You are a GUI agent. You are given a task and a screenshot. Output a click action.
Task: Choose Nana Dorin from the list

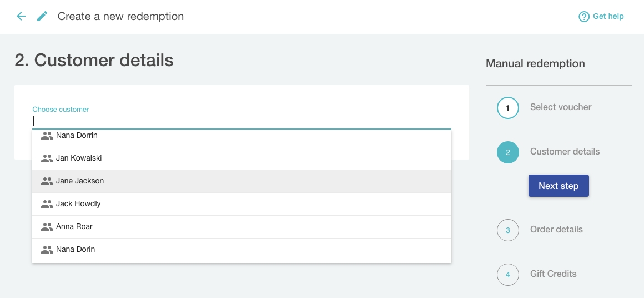pyautogui.click(x=76, y=250)
